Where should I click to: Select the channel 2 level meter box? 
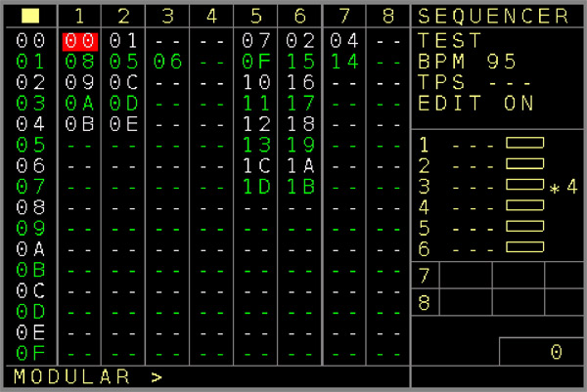524,164
